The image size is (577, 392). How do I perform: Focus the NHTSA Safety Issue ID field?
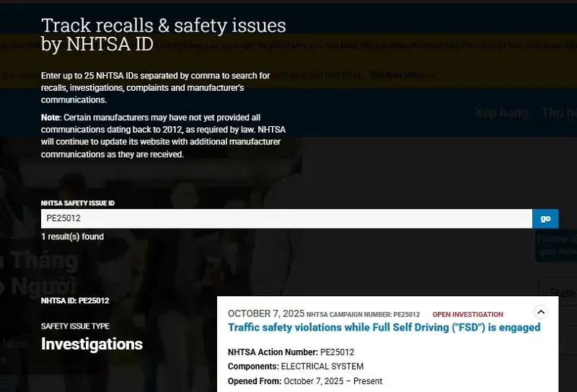[x=286, y=218]
